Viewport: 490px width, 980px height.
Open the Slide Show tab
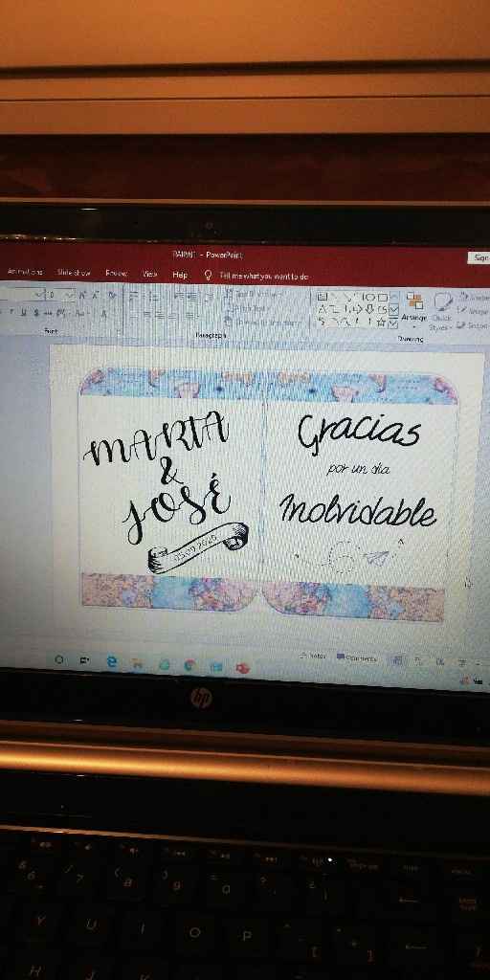coord(74,273)
